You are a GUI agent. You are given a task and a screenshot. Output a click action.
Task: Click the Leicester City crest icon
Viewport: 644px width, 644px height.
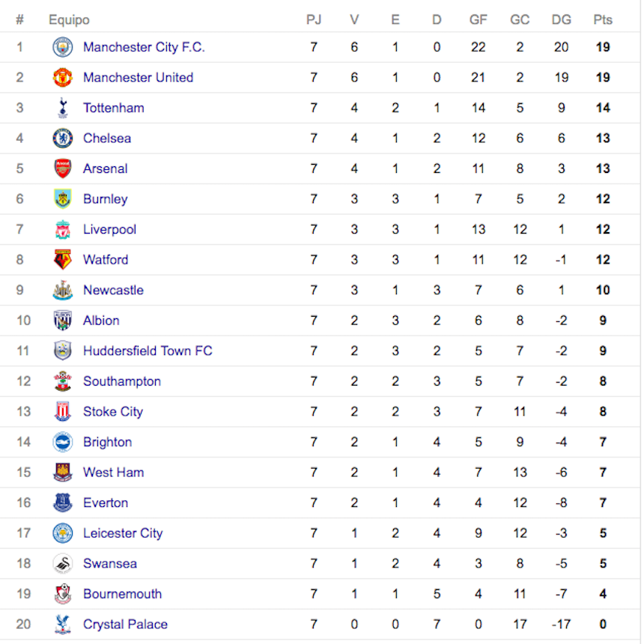coord(63,533)
